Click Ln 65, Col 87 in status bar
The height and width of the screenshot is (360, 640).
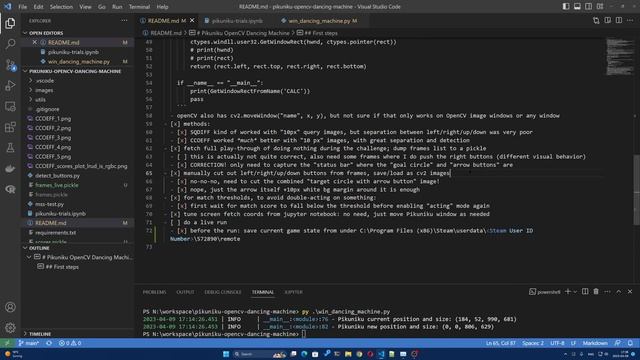click(x=500, y=343)
